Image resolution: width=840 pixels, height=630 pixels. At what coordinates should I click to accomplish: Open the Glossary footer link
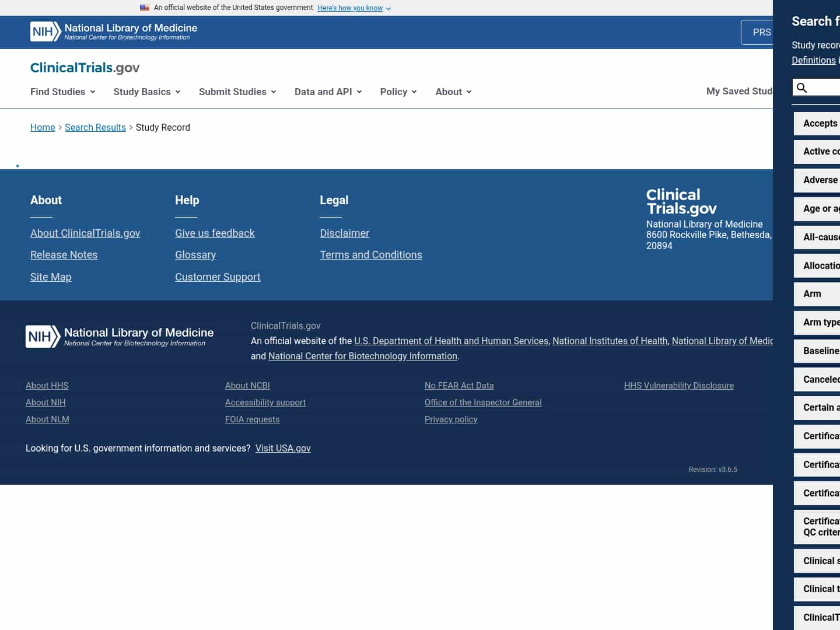195,255
